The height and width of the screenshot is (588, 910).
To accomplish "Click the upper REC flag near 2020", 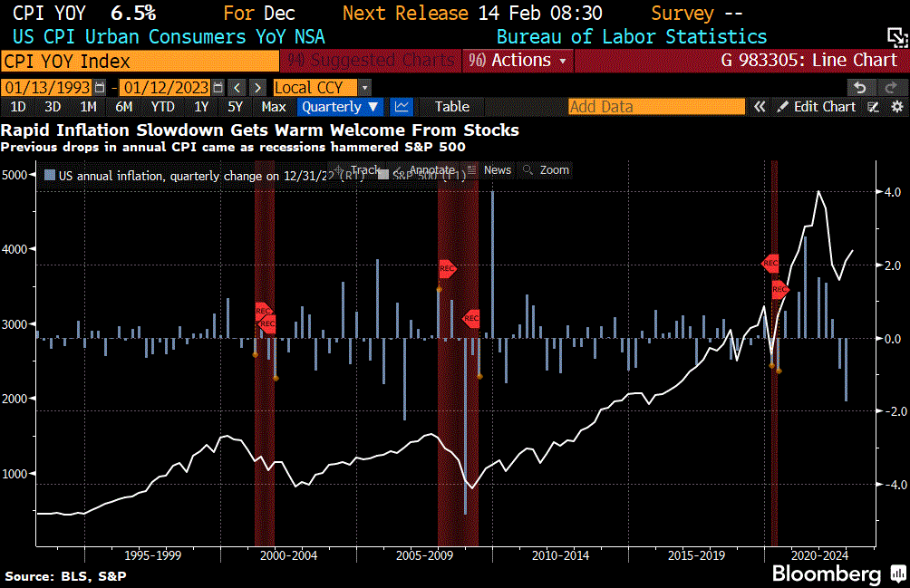I will pyautogui.click(x=770, y=264).
